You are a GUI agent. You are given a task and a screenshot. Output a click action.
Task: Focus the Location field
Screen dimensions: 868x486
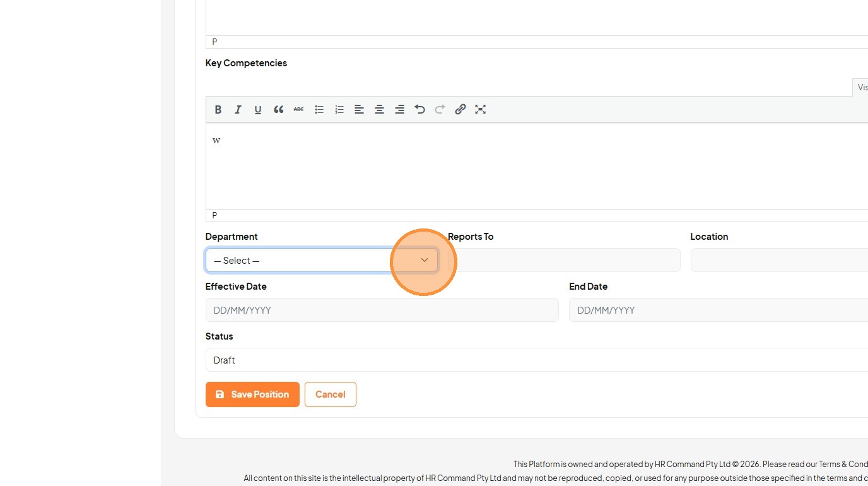pos(779,260)
